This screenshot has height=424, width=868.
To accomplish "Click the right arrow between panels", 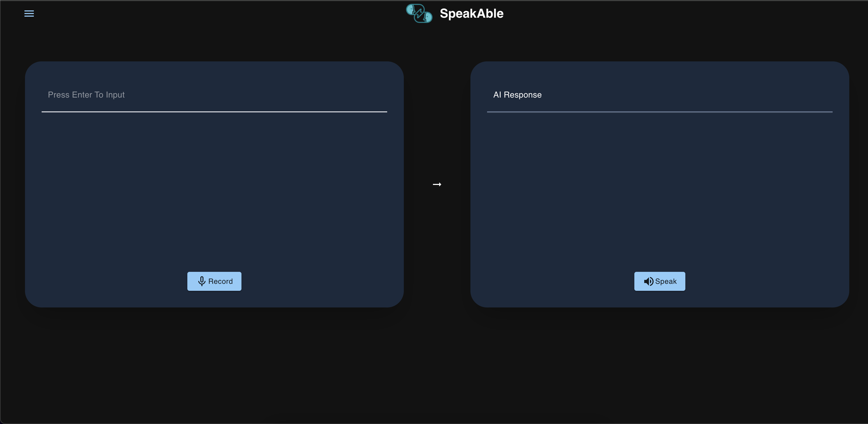I will point(437,184).
